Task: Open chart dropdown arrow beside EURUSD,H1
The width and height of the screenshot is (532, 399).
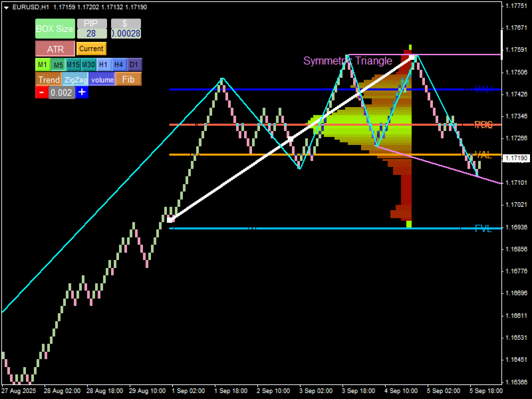Action: [x=6, y=7]
